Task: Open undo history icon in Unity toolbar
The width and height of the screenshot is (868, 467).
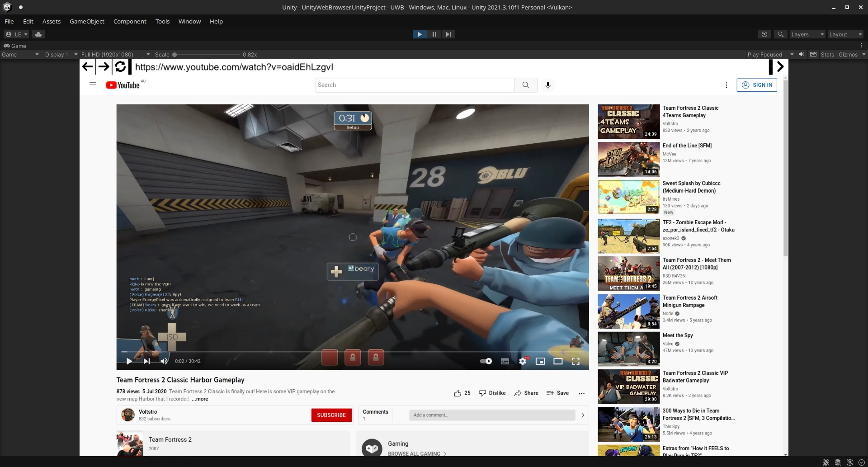Action: [x=764, y=34]
